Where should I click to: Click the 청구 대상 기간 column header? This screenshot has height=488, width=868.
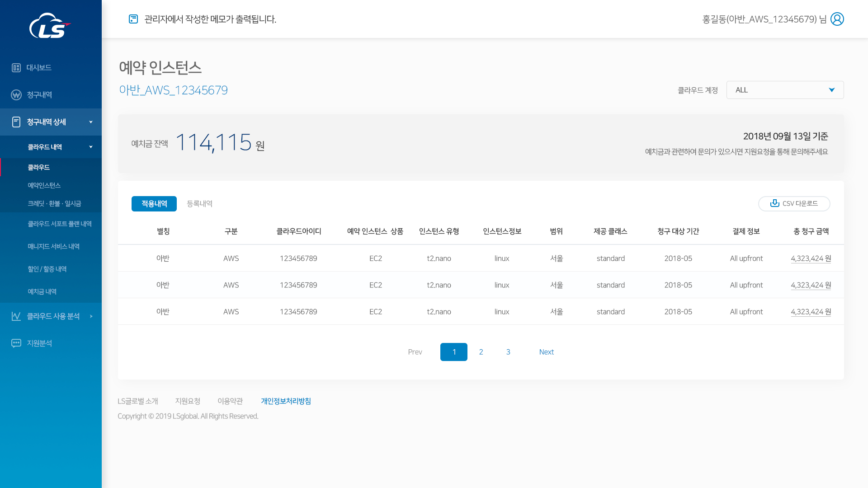click(x=678, y=231)
